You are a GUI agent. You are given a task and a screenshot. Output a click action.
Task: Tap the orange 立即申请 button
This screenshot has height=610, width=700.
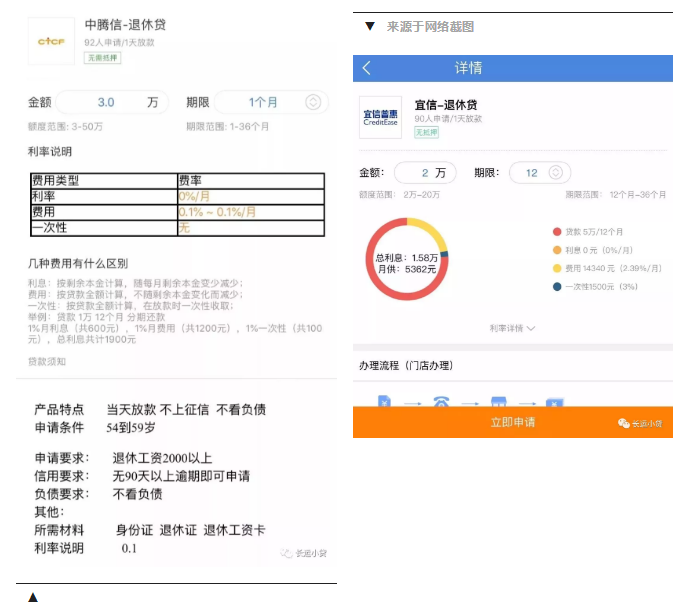[x=512, y=422]
